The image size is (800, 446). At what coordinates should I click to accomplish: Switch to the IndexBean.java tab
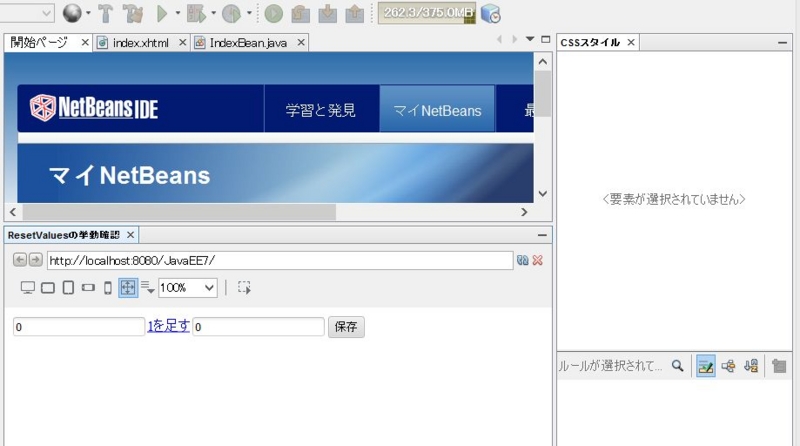(x=248, y=43)
